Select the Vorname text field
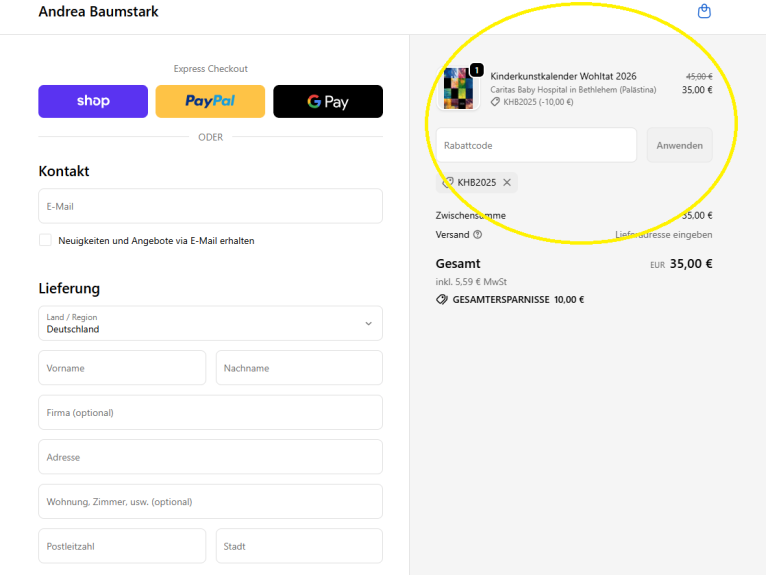The width and height of the screenshot is (766, 575). coord(122,368)
